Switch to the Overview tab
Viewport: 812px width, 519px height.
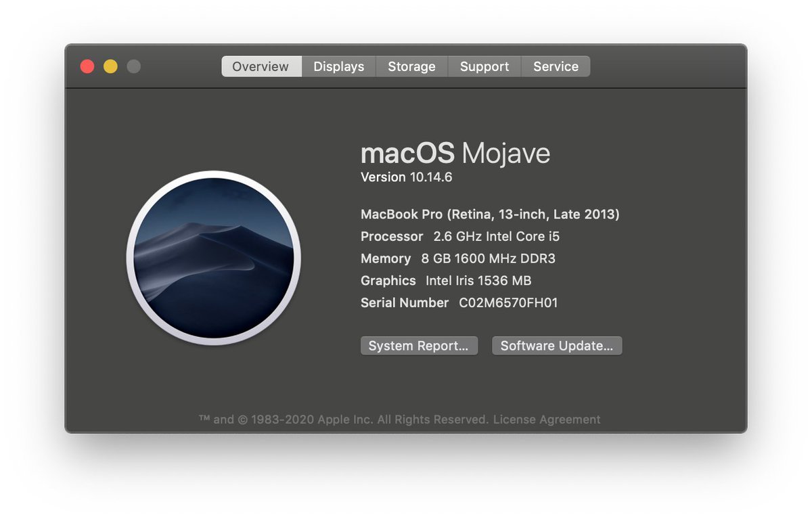point(261,66)
